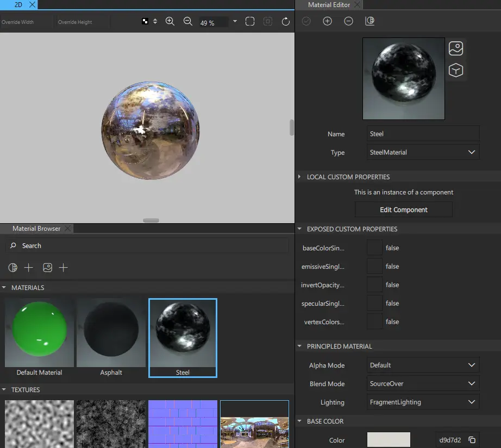Enable the invertOpacity checkbox
Screen dimensions: 501x448
(x=374, y=285)
